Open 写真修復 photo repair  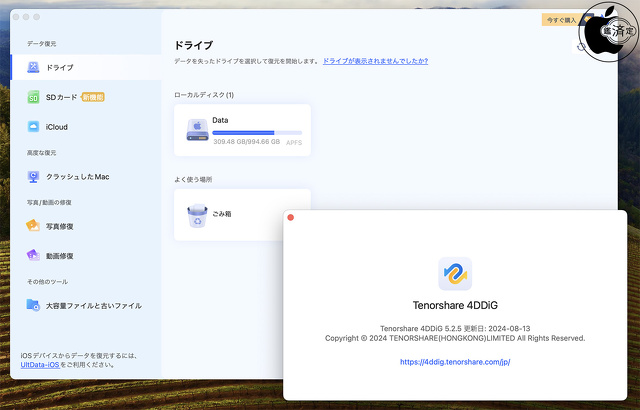click(86, 226)
